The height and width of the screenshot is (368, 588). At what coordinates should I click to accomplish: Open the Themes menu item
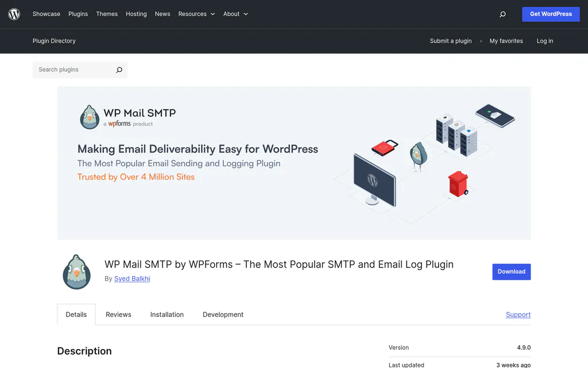tap(107, 14)
